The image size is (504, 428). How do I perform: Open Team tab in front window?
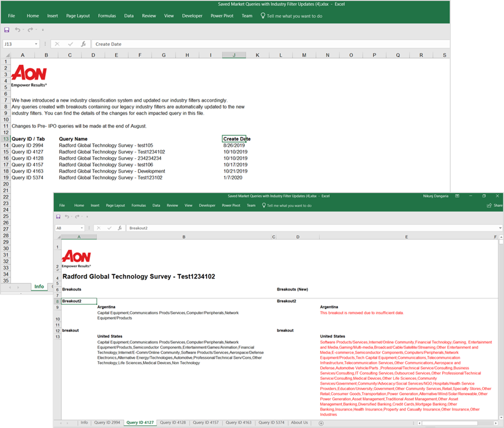251,206
